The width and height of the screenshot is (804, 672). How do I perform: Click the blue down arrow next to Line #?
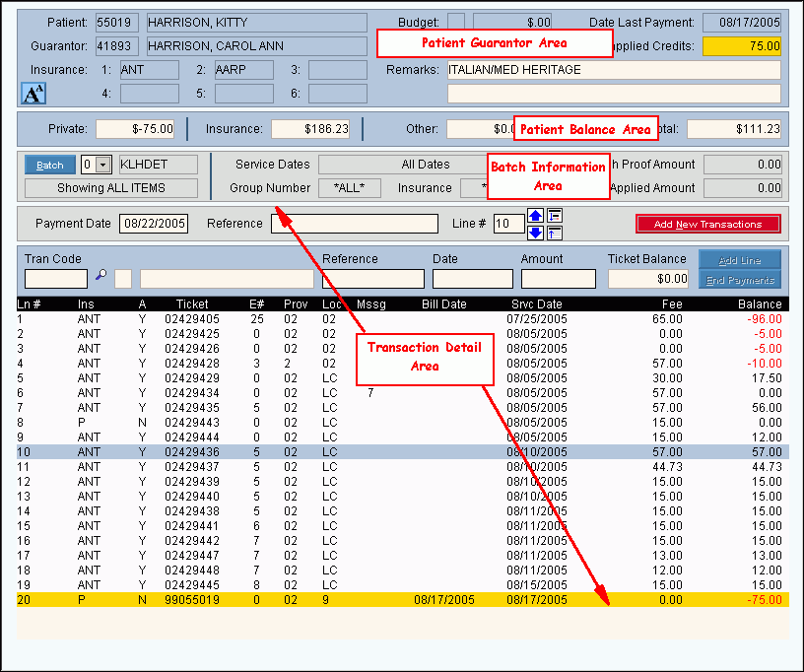[535, 233]
